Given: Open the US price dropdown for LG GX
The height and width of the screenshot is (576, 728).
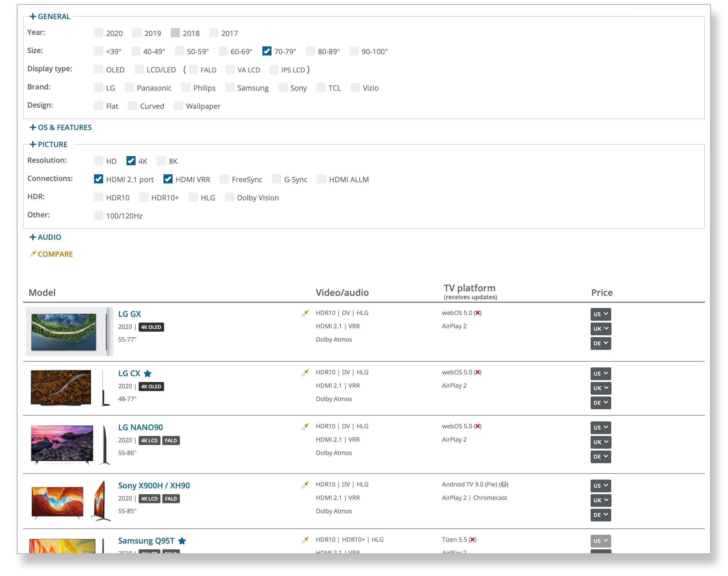Looking at the screenshot, I should [x=601, y=314].
